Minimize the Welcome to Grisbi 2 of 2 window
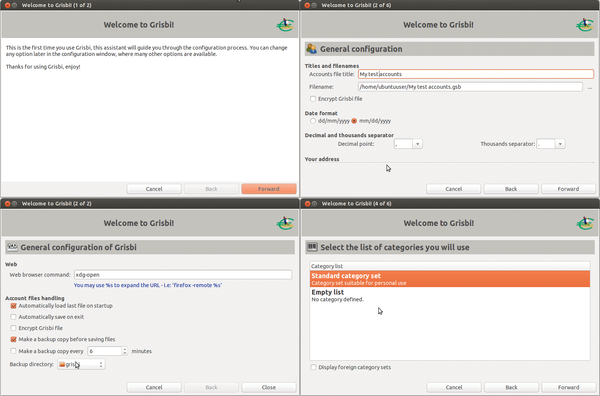This screenshot has width=600, height=396. click(x=15, y=204)
